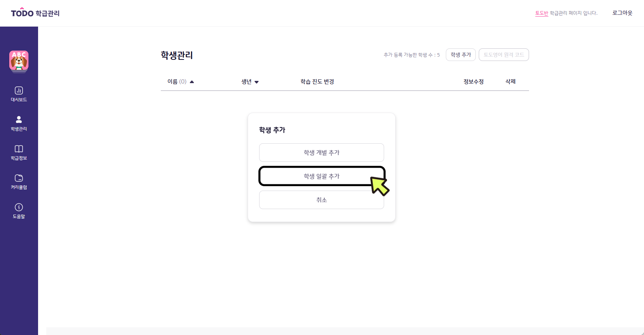Open the 대시보드 chart icon
This screenshot has height=335, width=644.
[19, 90]
